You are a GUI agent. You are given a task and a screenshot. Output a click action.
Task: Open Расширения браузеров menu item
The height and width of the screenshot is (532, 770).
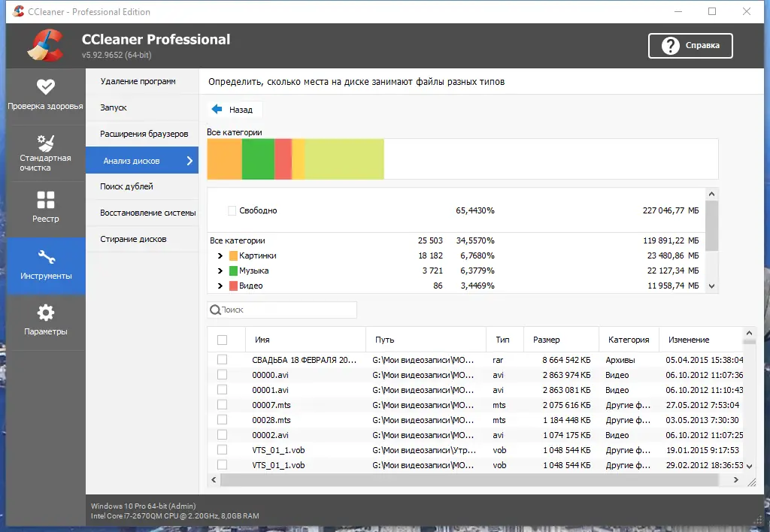point(144,134)
